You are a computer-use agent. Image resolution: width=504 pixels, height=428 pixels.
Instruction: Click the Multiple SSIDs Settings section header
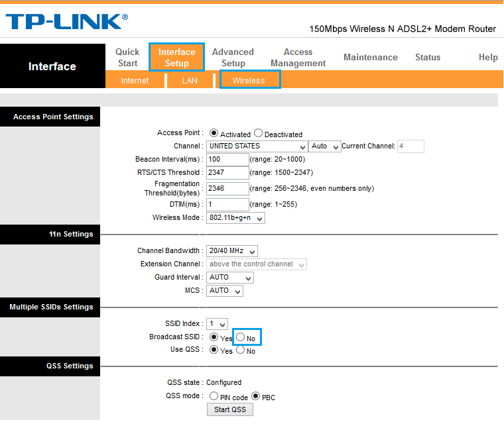tap(50, 307)
